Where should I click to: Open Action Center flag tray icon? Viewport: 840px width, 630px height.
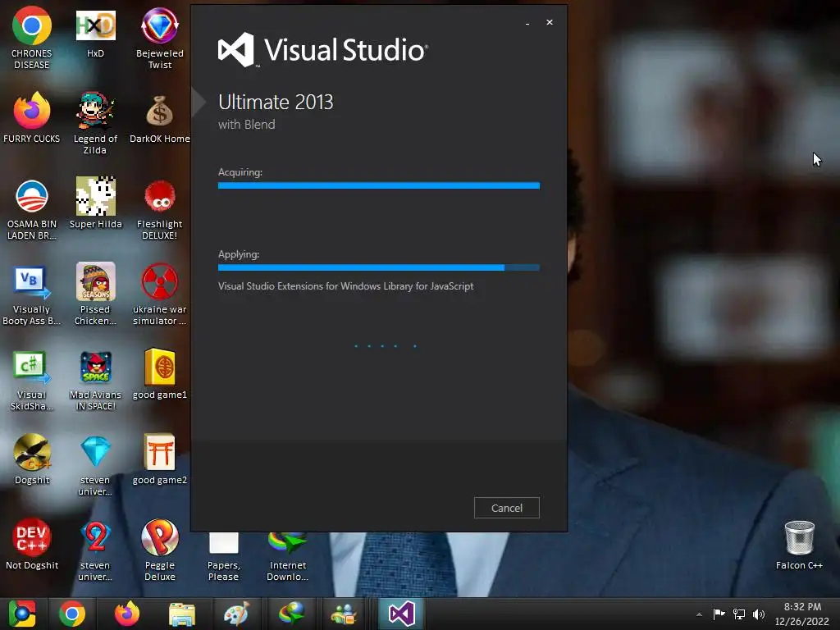coord(719,614)
